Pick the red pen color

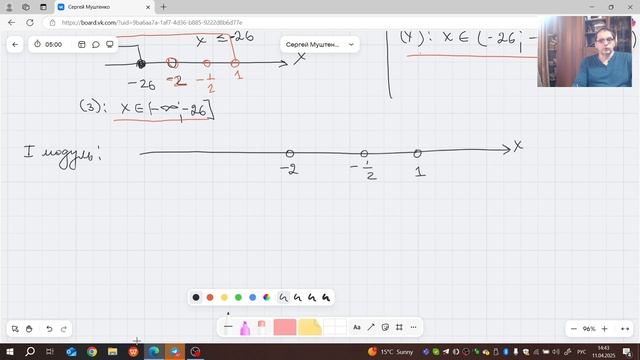point(210,298)
